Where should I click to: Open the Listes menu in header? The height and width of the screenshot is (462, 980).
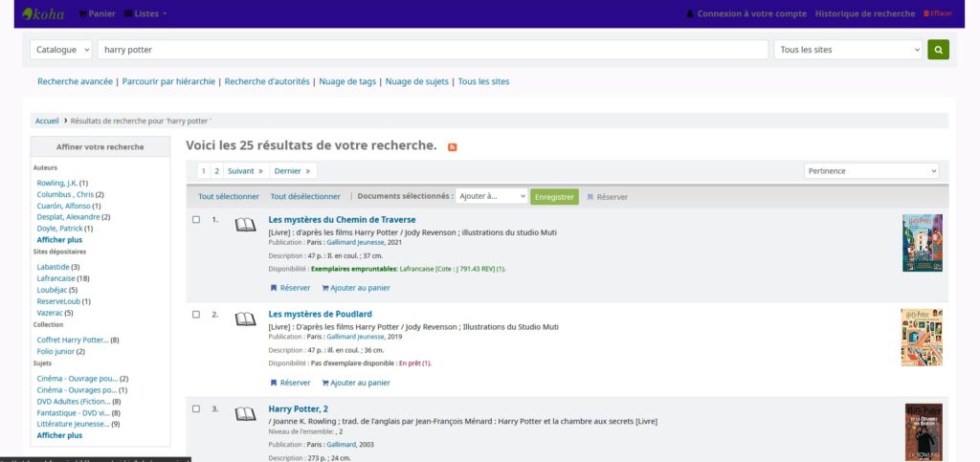145,13
